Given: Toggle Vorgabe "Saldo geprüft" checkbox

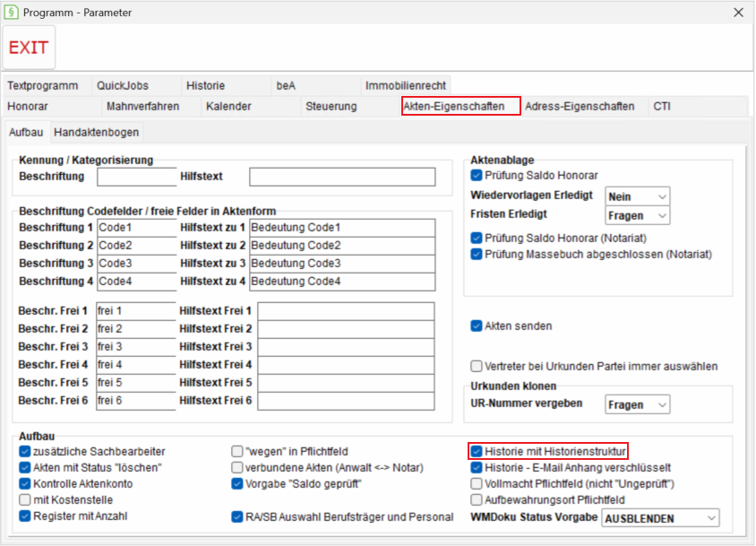Looking at the screenshot, I should 236,484.
